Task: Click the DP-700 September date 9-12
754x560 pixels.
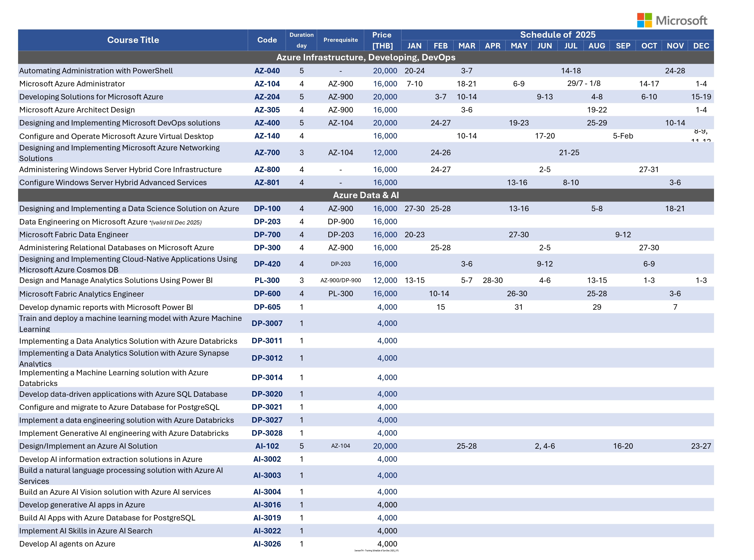Action: point(623,235)
